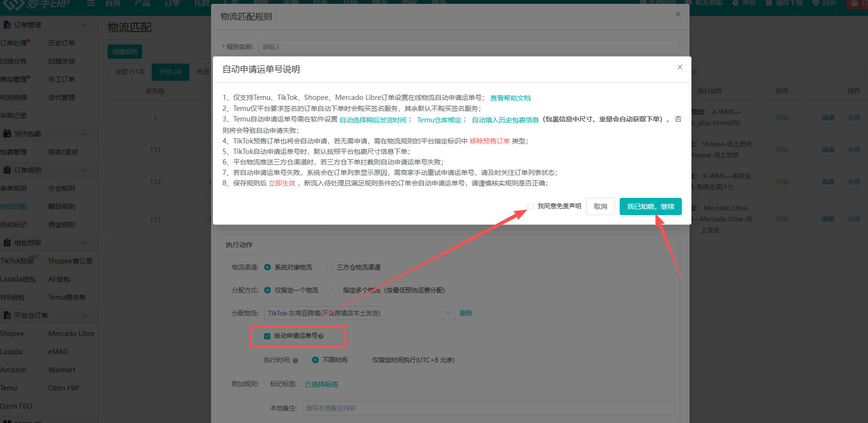This screenshot has width=868, height=423.
Task: Click 移除预售订单 red text in note 4
Action: tap(490, 141)
